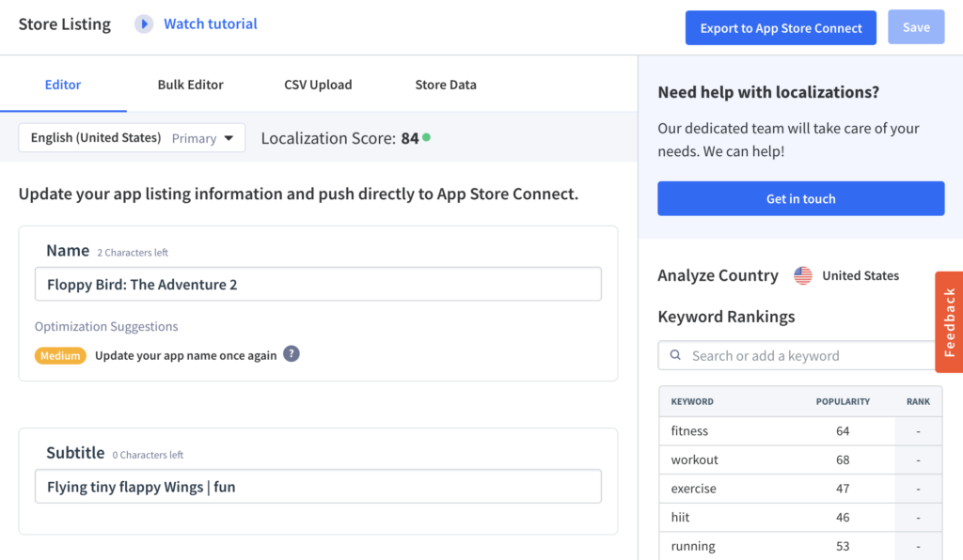Click the 'running' keyword row

800,546
